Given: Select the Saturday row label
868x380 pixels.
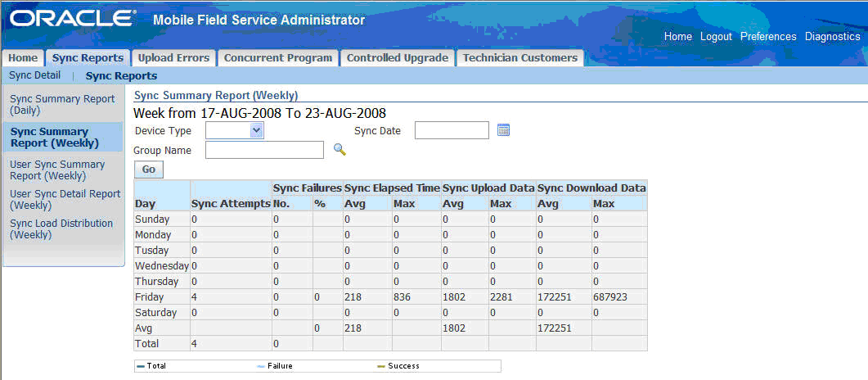Looking at the screenshot, I should pos(155,312).
